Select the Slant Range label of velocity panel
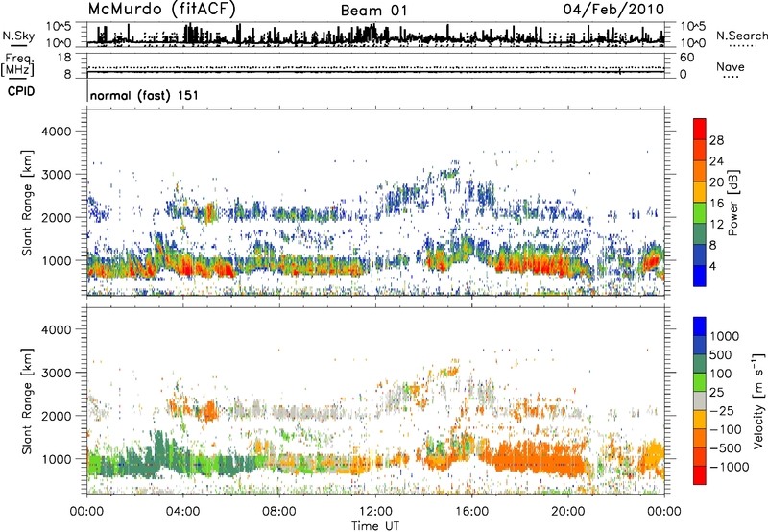768x532 pixels. tap(27, 400)
